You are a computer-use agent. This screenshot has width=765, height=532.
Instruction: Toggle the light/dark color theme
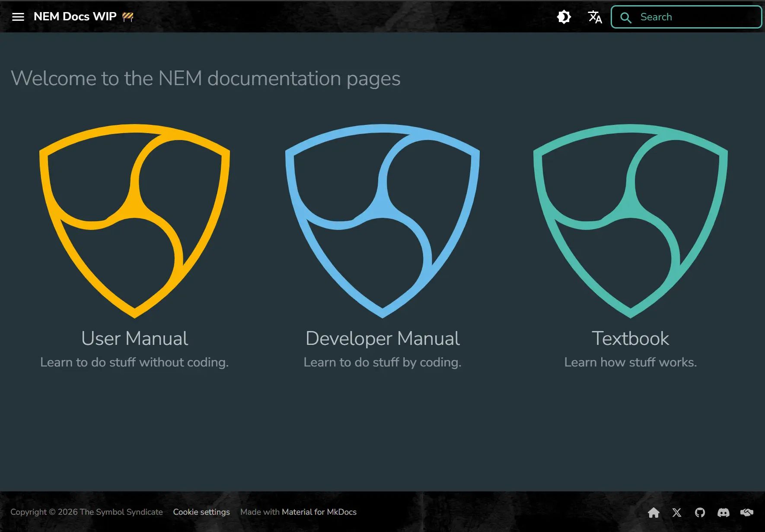(x=564, y=17)
